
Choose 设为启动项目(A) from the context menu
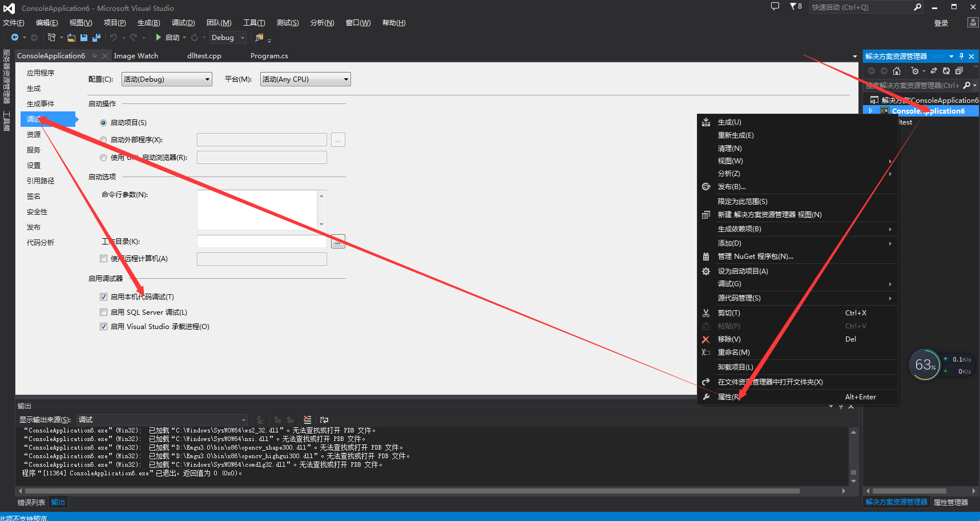click(x=798, y=271)
